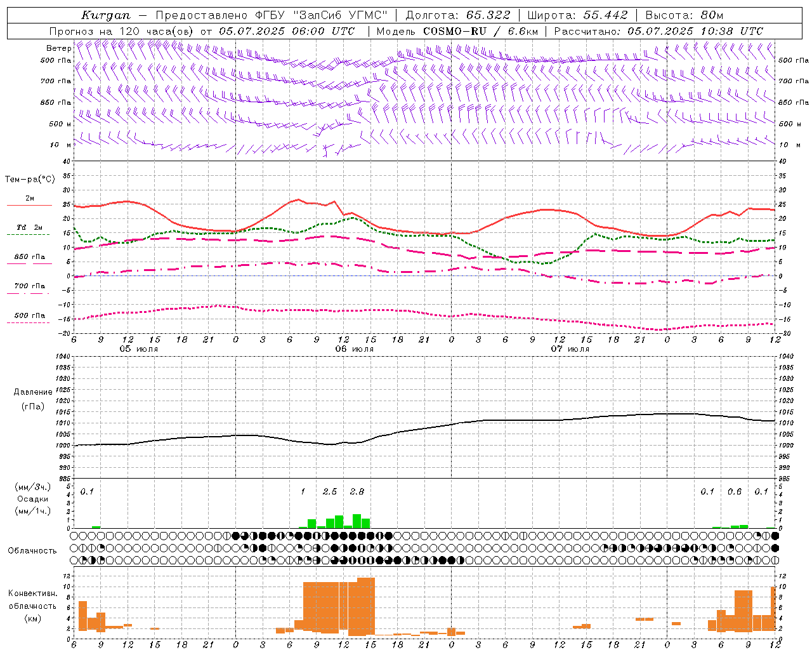Click the tallest orange convective cloud bar on 06 июля
Screen dimensions: 812x650
click(x=366, y=606)
